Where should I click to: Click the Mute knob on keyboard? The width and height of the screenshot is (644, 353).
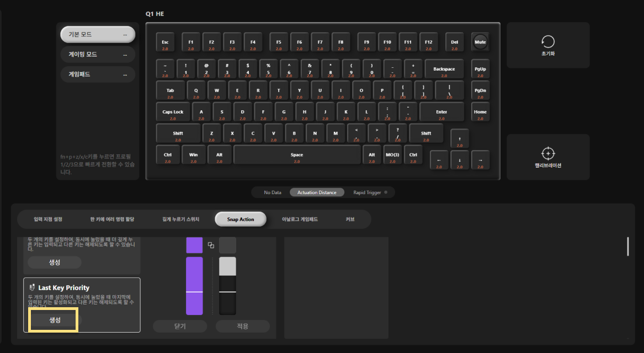480,42
